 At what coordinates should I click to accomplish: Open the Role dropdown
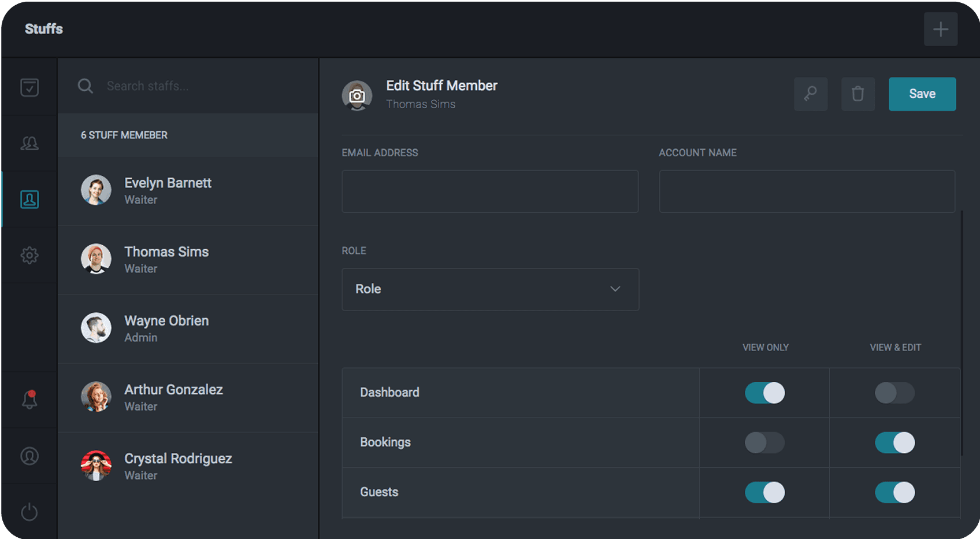pyautogui.click(x=490, y=289)
